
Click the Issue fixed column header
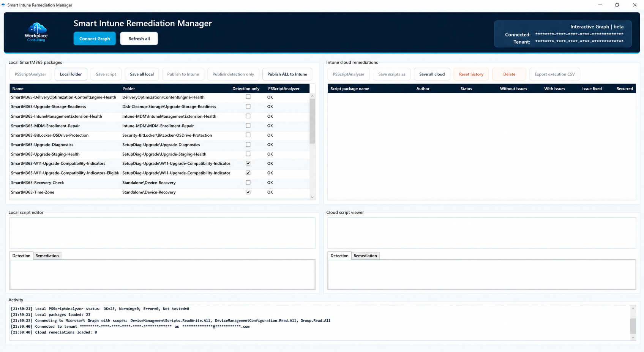[592, 88]
